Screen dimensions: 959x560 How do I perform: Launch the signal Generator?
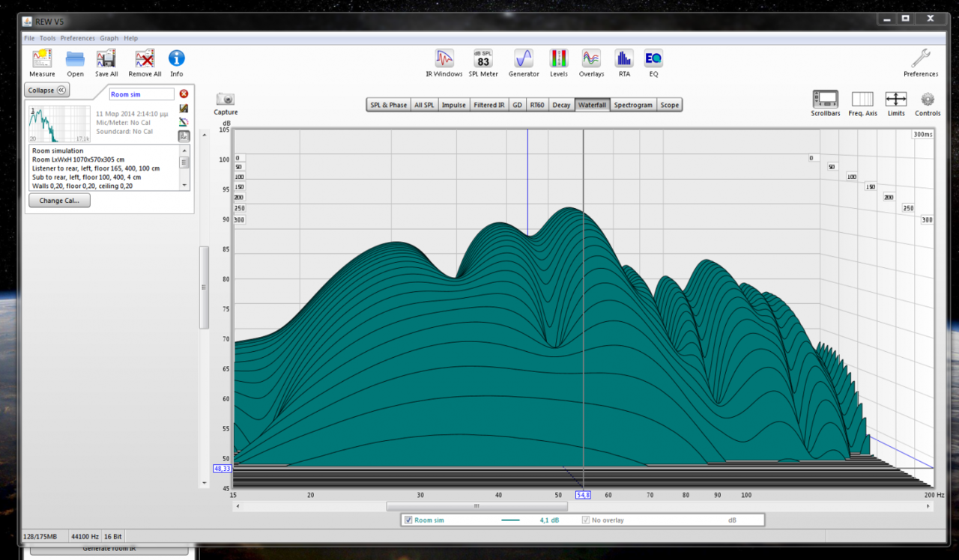tap(523, 59)
